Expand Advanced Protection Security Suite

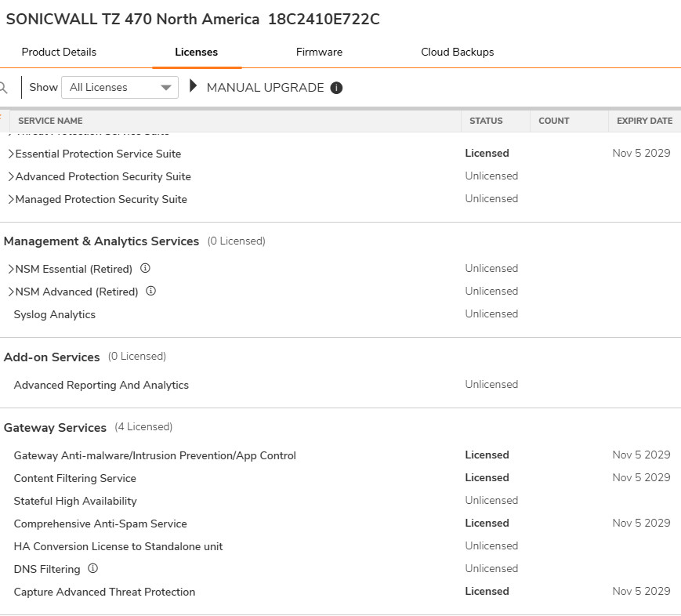point(11,176)
